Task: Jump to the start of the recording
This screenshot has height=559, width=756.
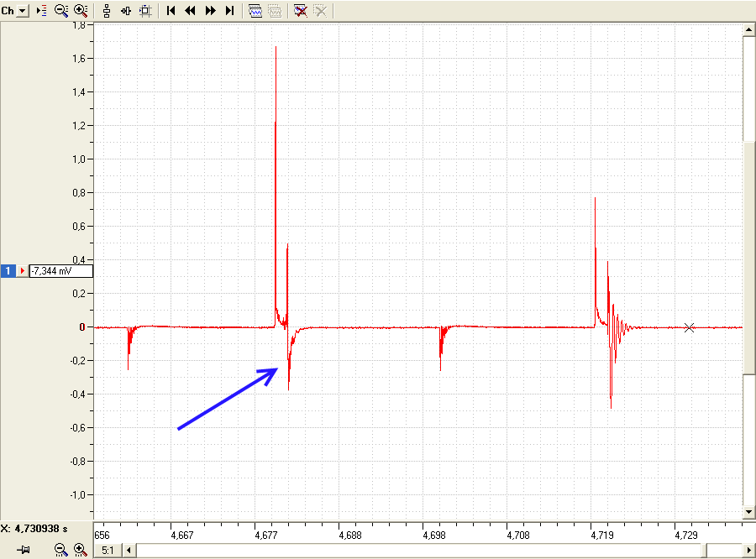Action: click(171, 11)
